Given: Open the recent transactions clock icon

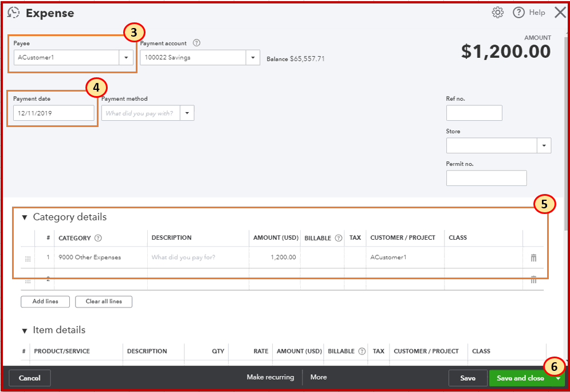Looking at the screenshot, I should pyautogui.click(x=13, y=13).
